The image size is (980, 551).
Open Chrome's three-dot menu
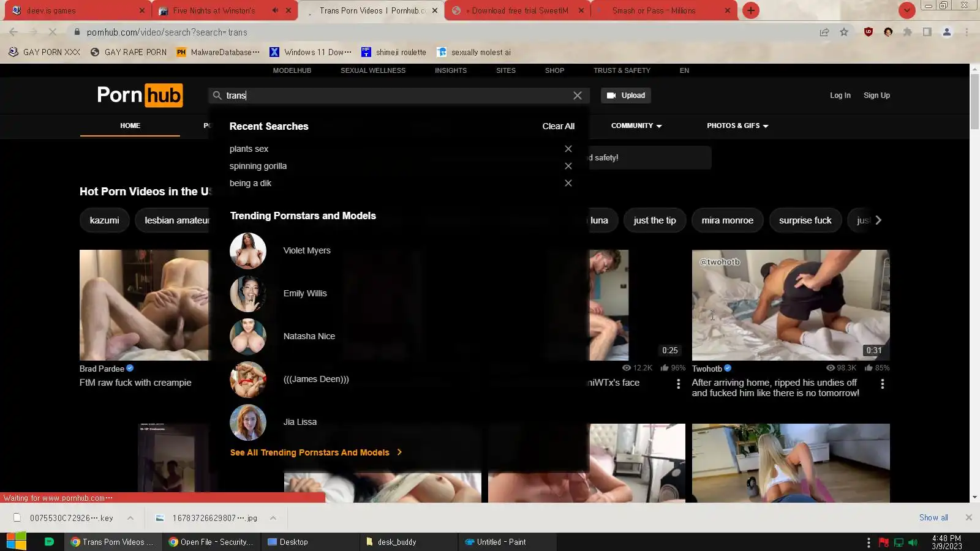[x=967, y=32]
